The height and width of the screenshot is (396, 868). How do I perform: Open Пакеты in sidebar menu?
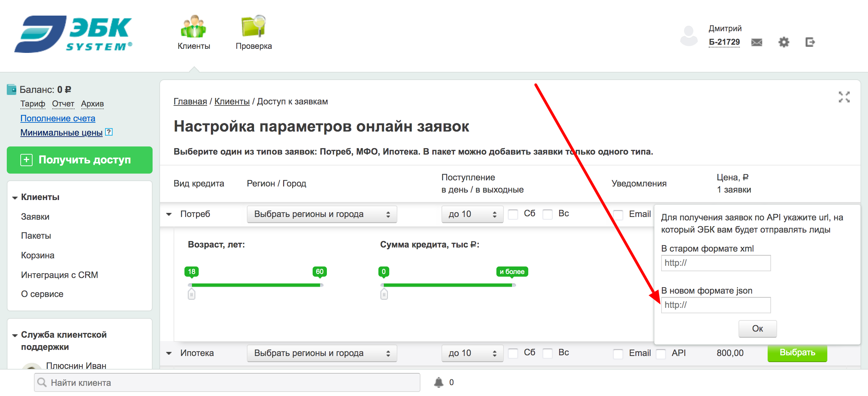pos(36,236)
